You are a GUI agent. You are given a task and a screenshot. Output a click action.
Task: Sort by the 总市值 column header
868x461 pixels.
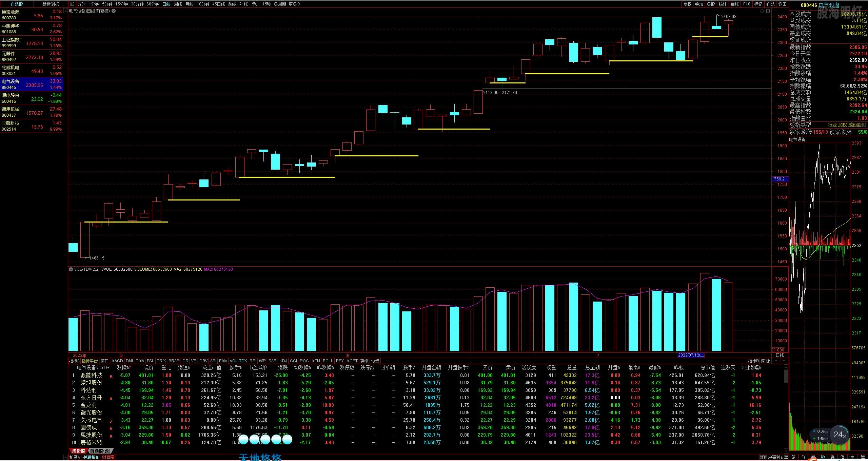[x=708, y=368]
